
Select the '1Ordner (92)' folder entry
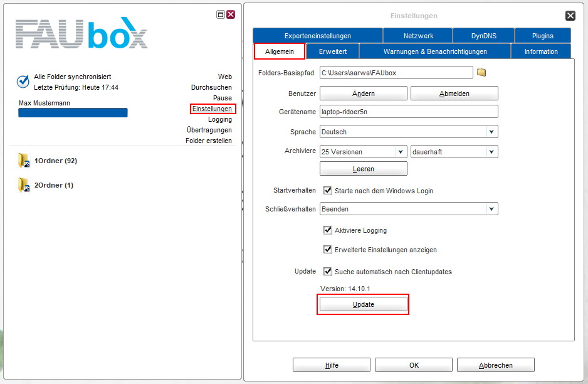tap(56, 161)
